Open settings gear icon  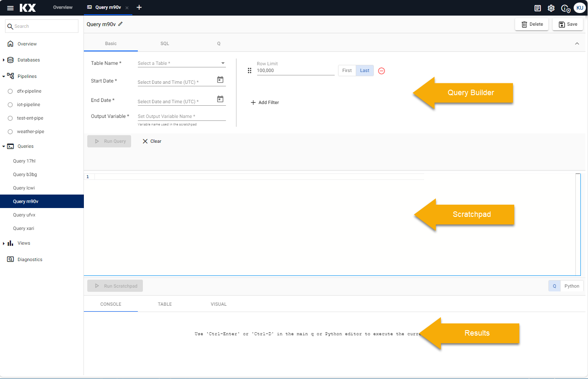(x=551, y=8)
